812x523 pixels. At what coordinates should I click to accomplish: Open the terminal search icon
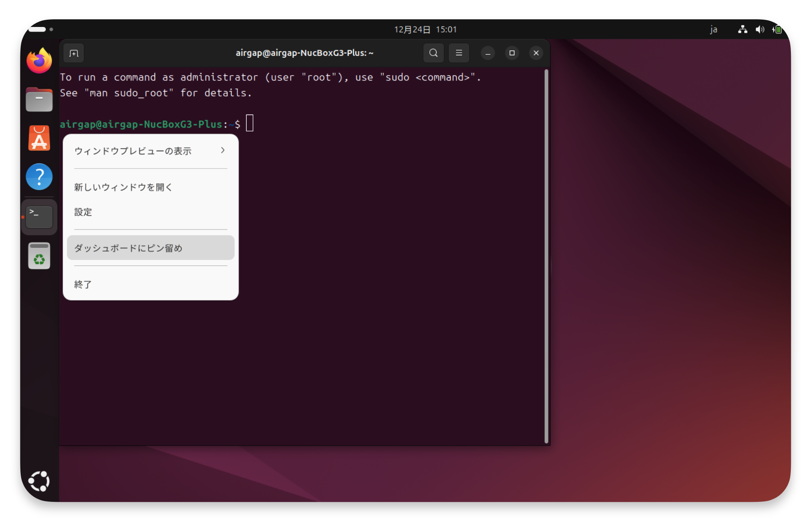coord(433,53)
